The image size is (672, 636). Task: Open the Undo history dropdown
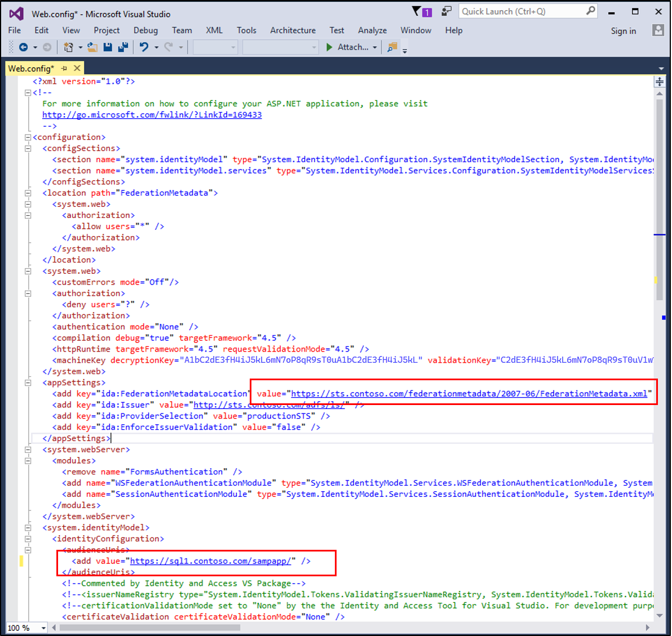point(156,47)
